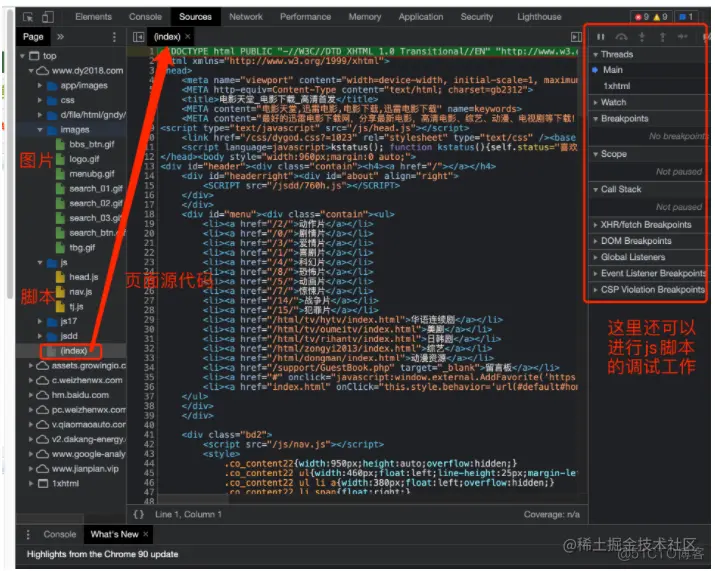The image size is (715, 571).
Task: Collapse the js folder
Action: click(x=40, y=263)
